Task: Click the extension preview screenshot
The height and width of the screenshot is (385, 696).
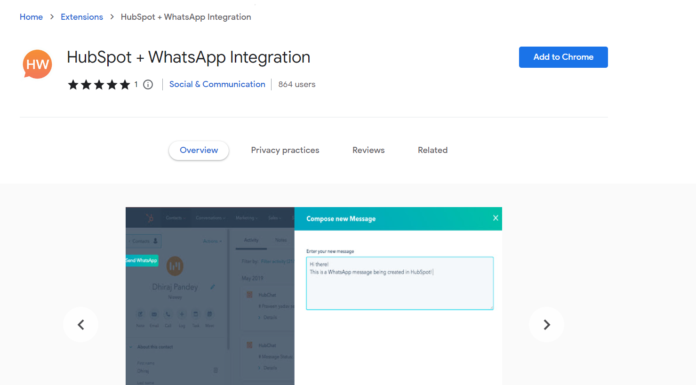Action: 314,296
